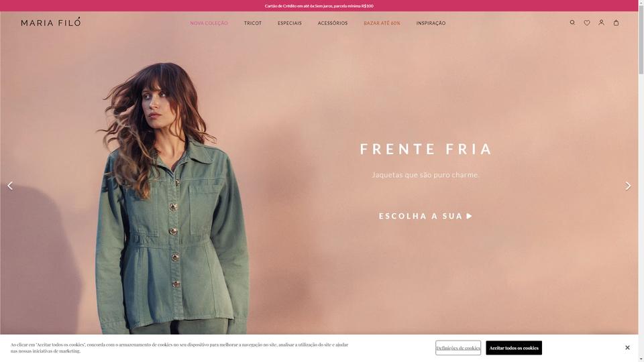Click the page vertical scrollbar thumb
Screen dimensions: 644x362
641,39
